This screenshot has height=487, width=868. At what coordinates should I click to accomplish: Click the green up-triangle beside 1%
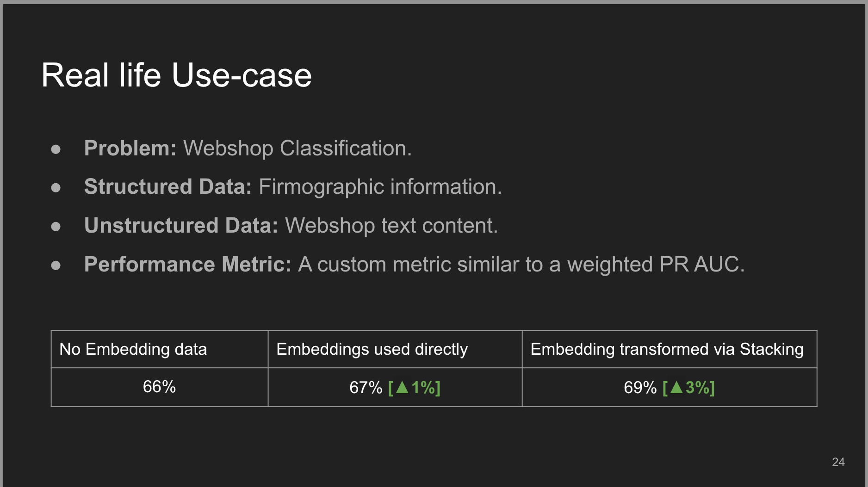402,387
